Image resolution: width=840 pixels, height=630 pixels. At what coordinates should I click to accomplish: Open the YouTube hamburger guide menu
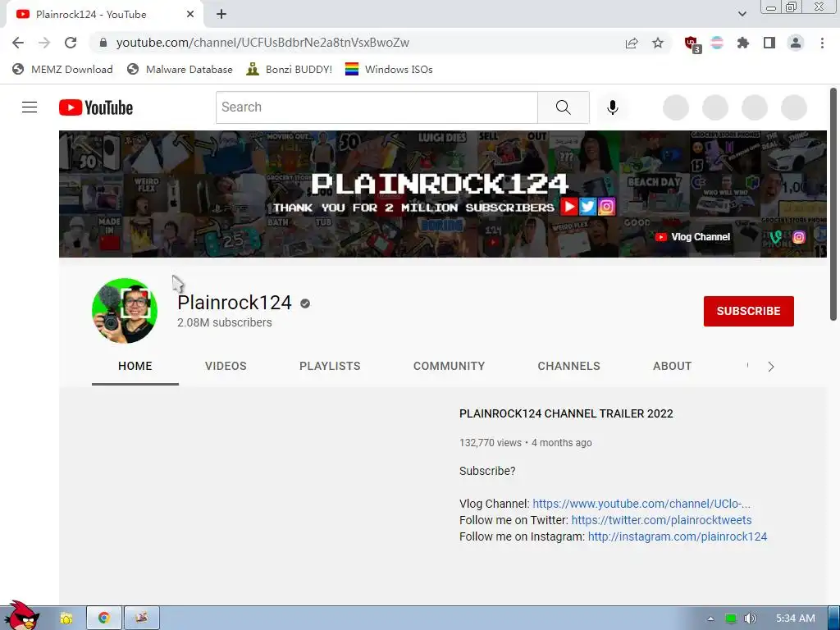pyautogui.click(x=30, y=107)
